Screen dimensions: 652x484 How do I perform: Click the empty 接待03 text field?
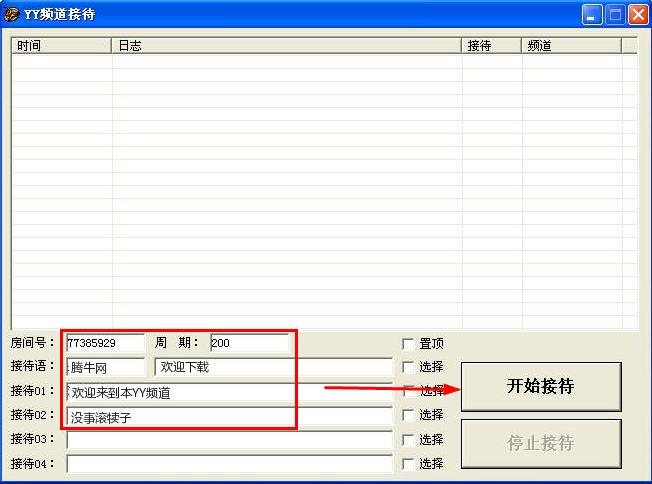click(229, 440)
